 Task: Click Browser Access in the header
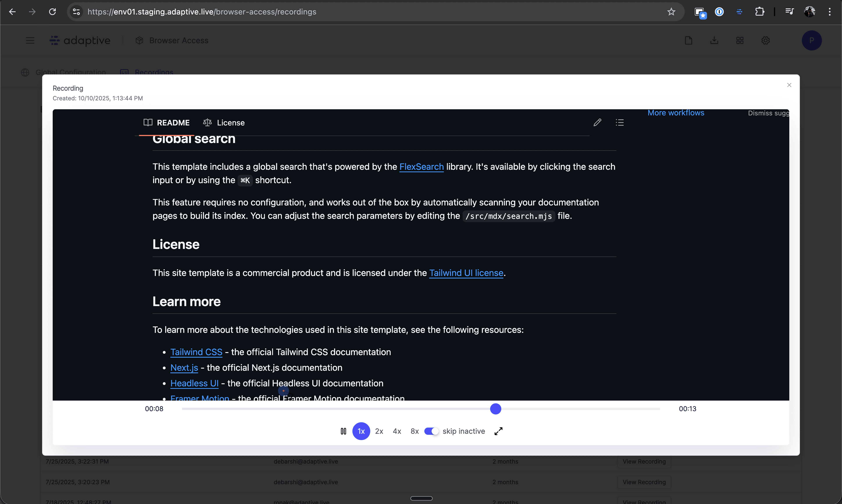tap(172, 40)
